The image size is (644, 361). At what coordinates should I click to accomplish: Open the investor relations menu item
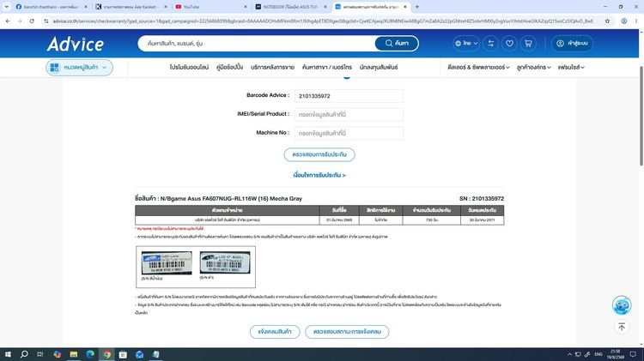(379, 67)
